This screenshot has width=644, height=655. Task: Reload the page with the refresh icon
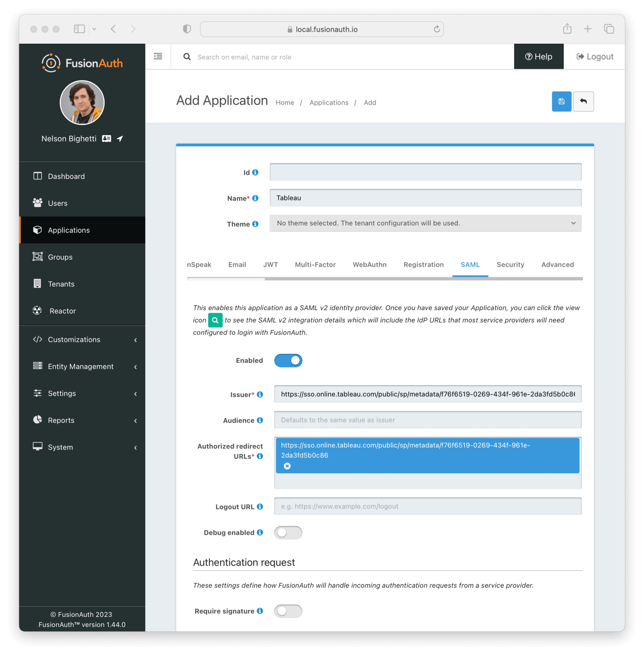pos(437,29)
